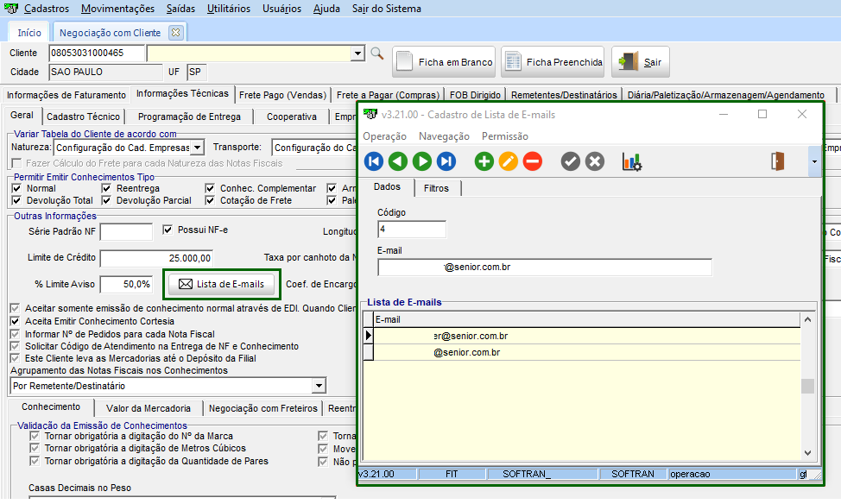Click the green previous record arrow
Image resolution: width=841 pixels, height=504 pixels.
(398, 161)
